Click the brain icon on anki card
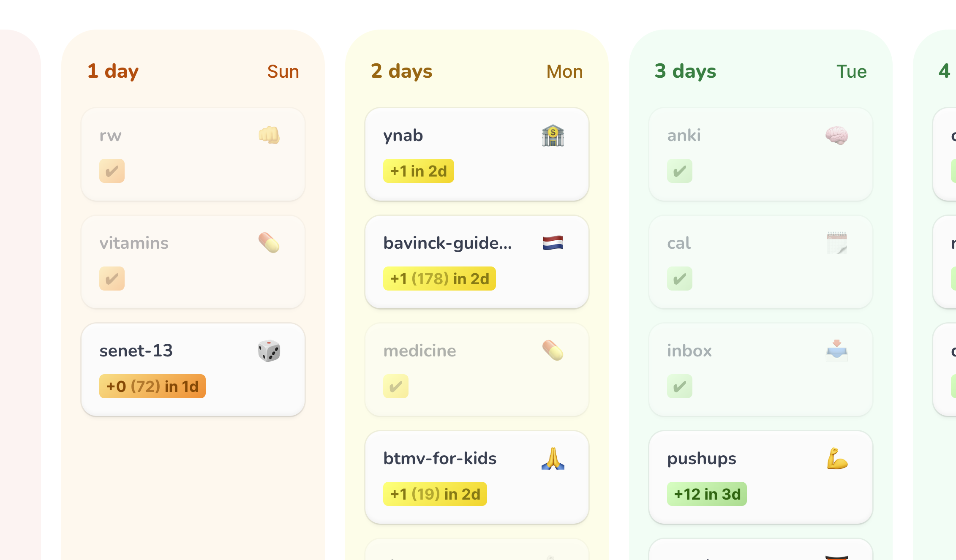Screen dimensions: 956x560 837,136
